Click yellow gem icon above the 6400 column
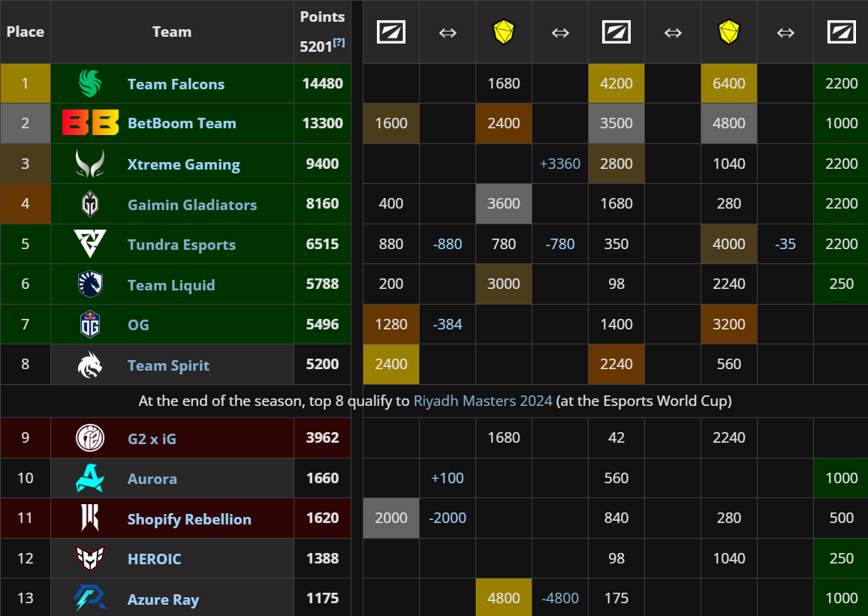Screen dimensions: 868x616 [728, 32]
